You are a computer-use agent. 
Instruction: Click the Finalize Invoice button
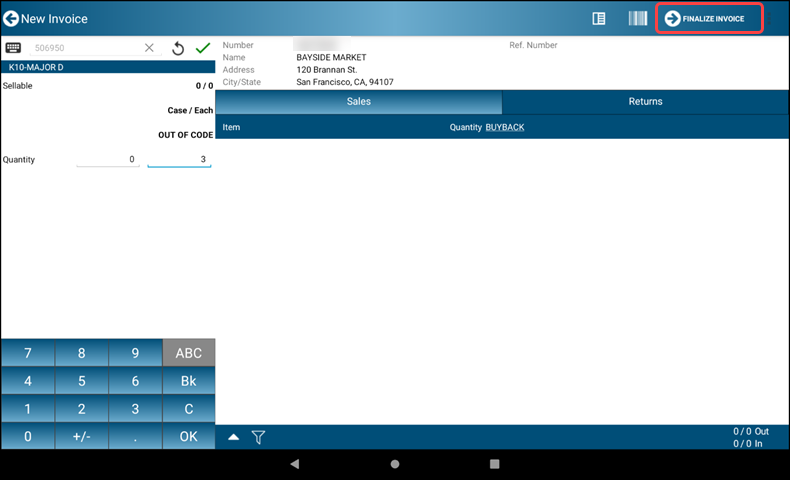[x=709, y=19]
